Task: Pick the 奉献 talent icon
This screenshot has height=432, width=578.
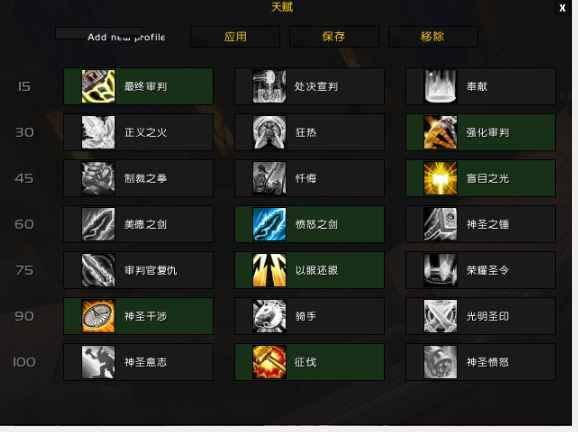Action: 440,87
